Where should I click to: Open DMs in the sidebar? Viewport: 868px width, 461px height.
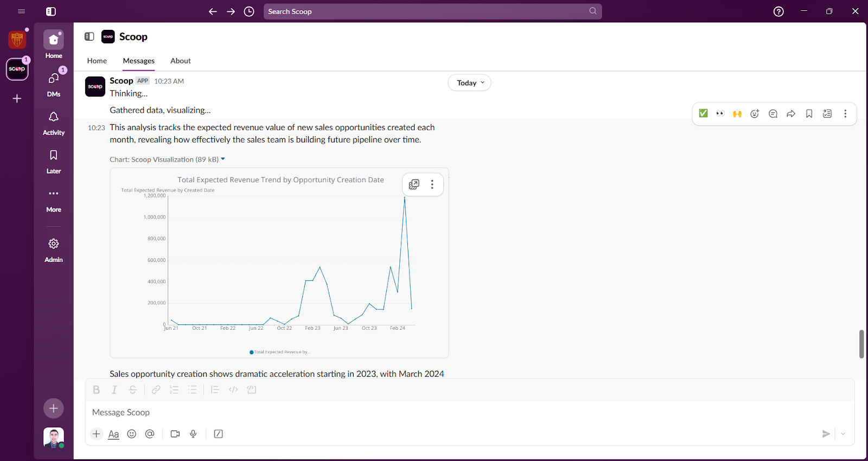coord(54,83)
